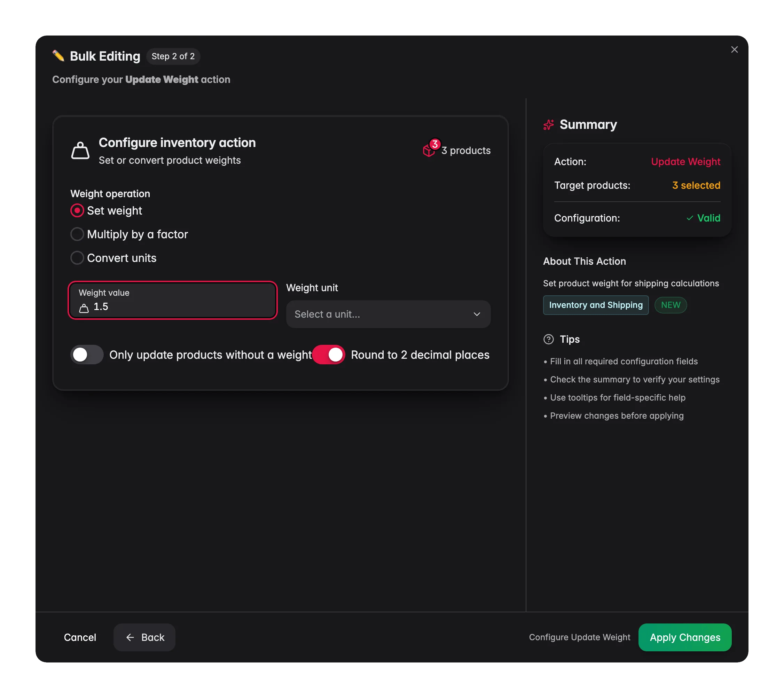
Task: Click the Tips question mark icon
Action: click(549, 339)
